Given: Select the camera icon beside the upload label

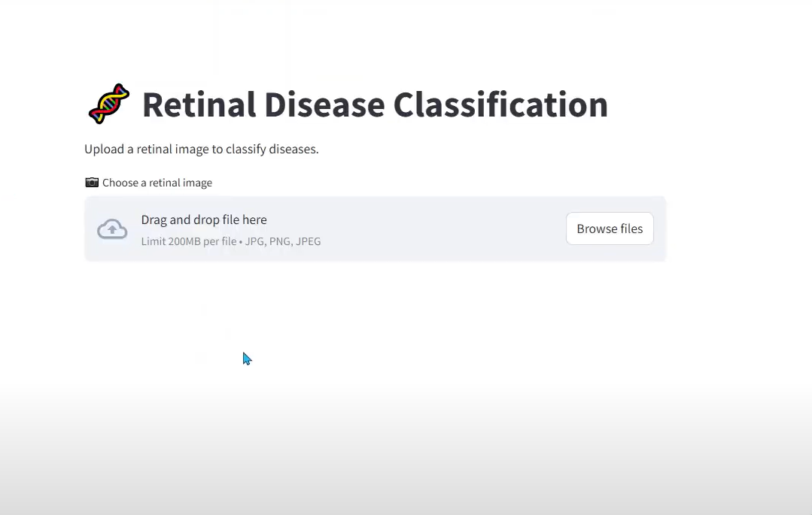Looking at the screenshot, I should tap(91, 182).
